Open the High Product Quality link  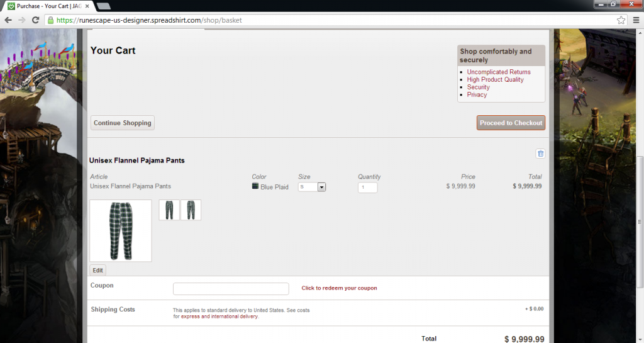click(495, 80)
